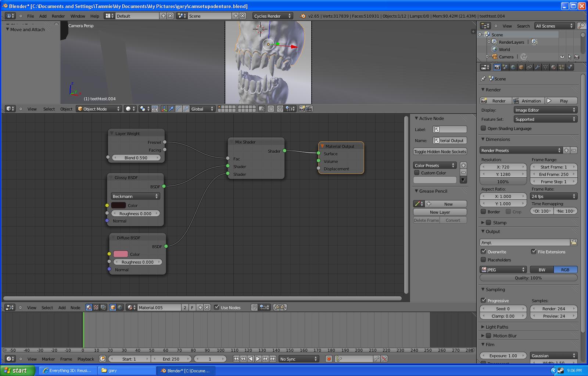Toggle proportional editing circle icon in 3D header
The image size is (588, 376).
coord(271,109)
